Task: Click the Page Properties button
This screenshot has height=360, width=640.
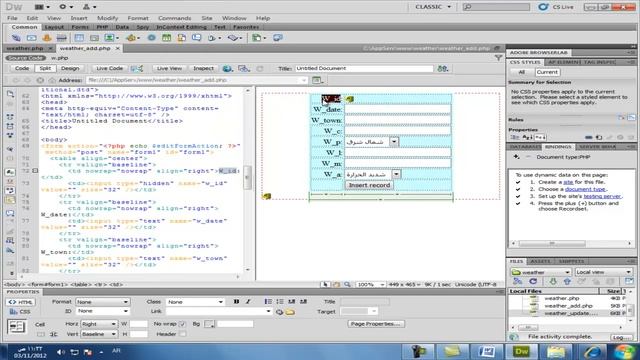Action: click(x=376, y=324)
